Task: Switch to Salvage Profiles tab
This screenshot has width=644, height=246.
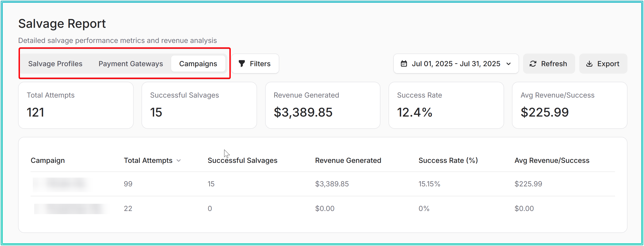Action: click(x=55, y=64)
